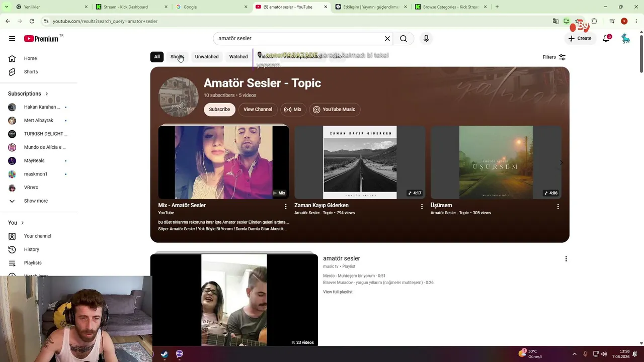Start voice search with the microphone icon

pyautogui.click(x=426, y=39)
